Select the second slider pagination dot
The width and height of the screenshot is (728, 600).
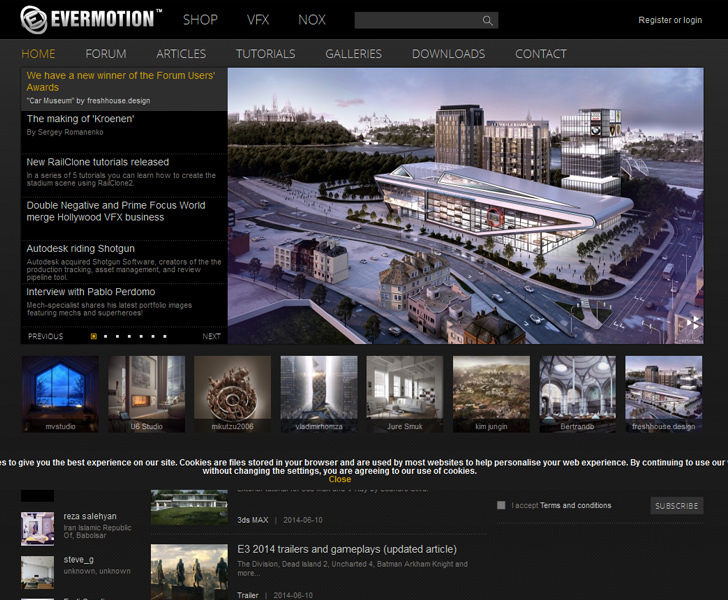[x=105, y=336]
